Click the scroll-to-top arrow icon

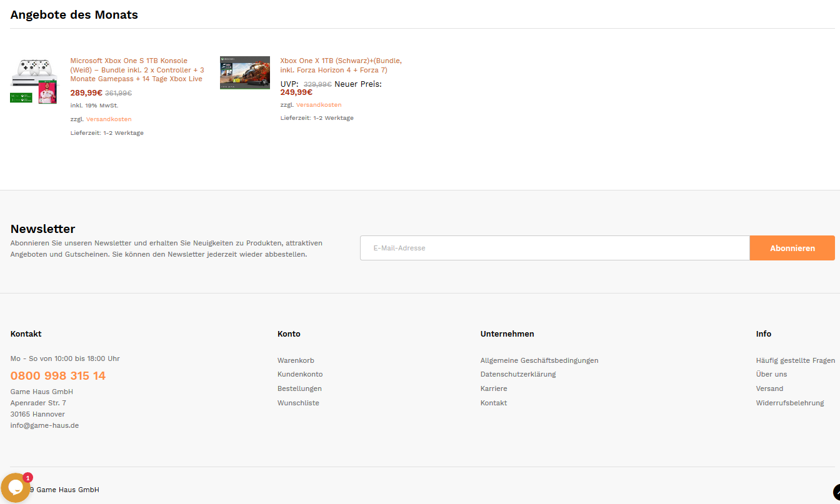coord(836,492)
